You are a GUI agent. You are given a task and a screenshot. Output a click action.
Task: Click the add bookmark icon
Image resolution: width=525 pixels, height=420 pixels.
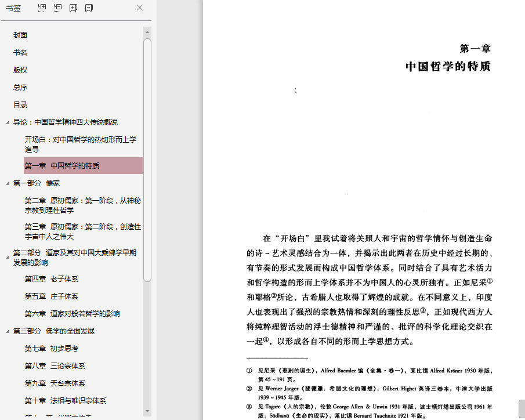tap(73, 8)
